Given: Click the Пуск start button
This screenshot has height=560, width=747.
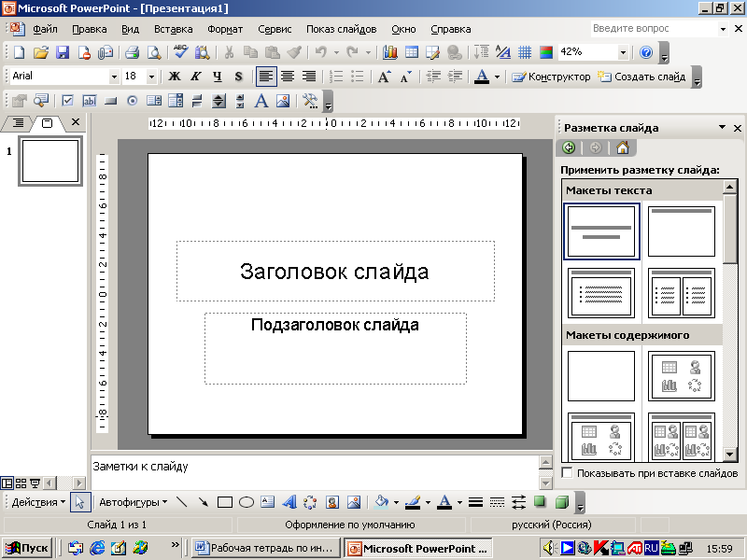Looking at the screenshot, I should coord(27,548).
